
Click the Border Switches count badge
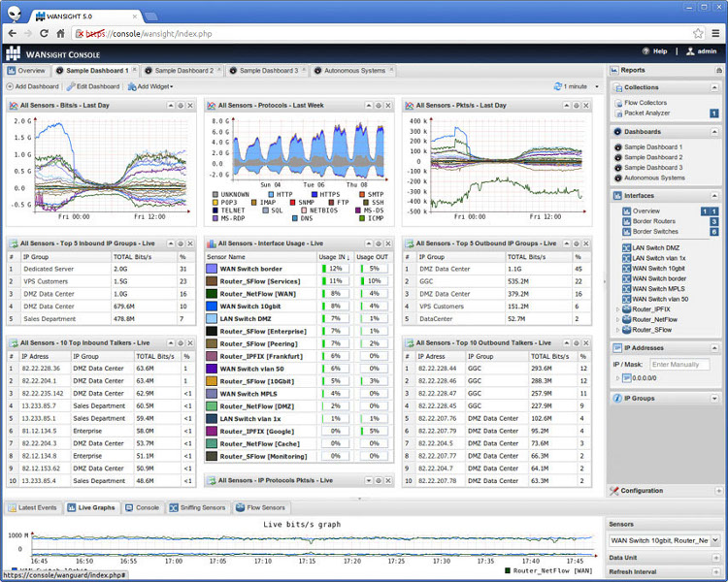pos(714,232)
